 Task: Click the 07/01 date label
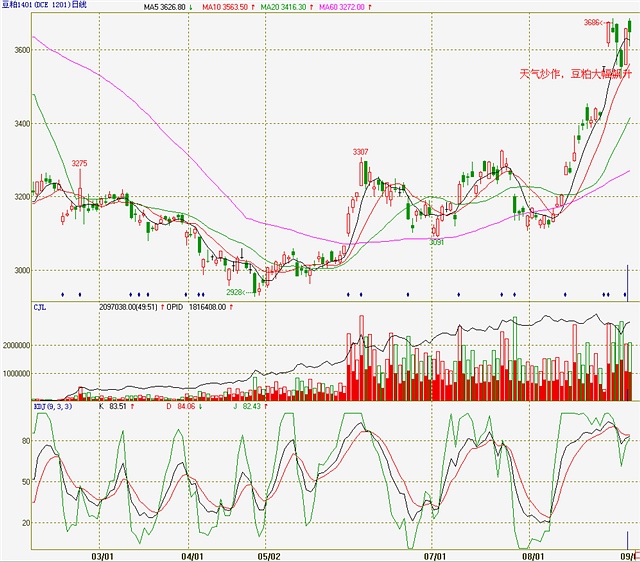point(435,556)
